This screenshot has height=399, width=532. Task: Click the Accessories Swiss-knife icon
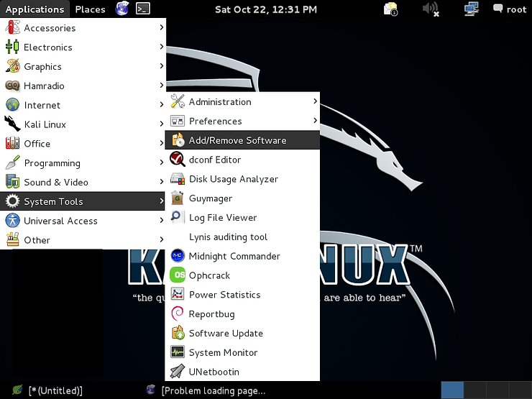12,27
